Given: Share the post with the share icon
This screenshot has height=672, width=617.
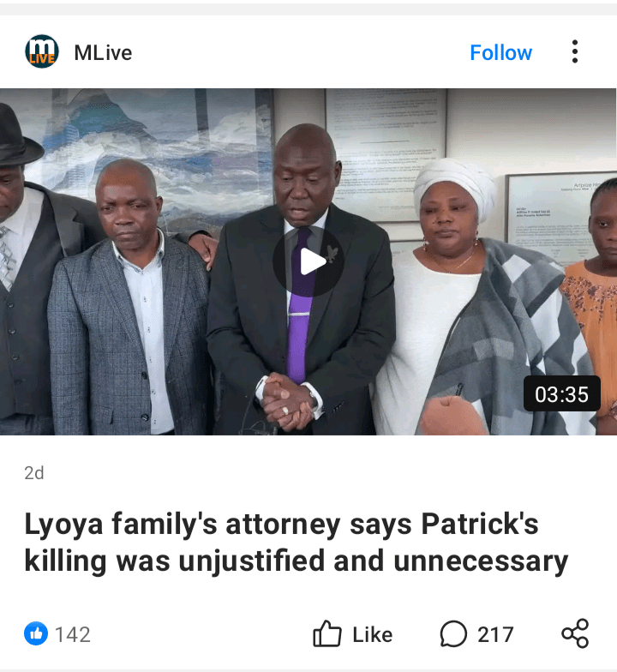Looking at the screenshot, I should pyautogui.click(x=575, y=633).
